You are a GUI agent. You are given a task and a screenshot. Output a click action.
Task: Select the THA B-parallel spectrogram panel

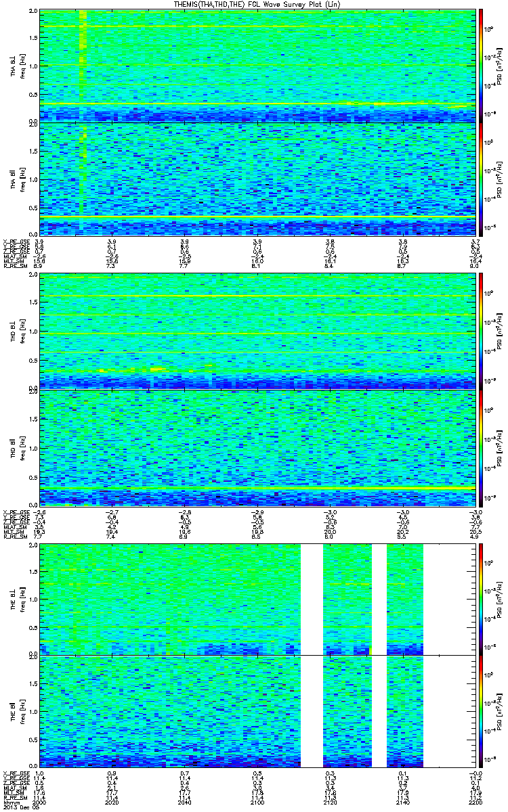click(x=257, y=179)
